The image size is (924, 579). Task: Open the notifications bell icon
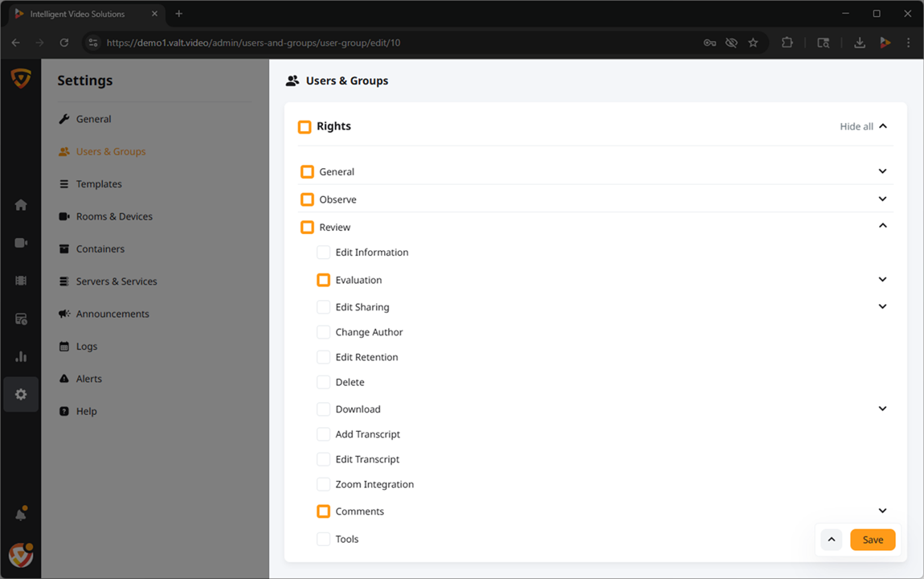click(21, 514)
